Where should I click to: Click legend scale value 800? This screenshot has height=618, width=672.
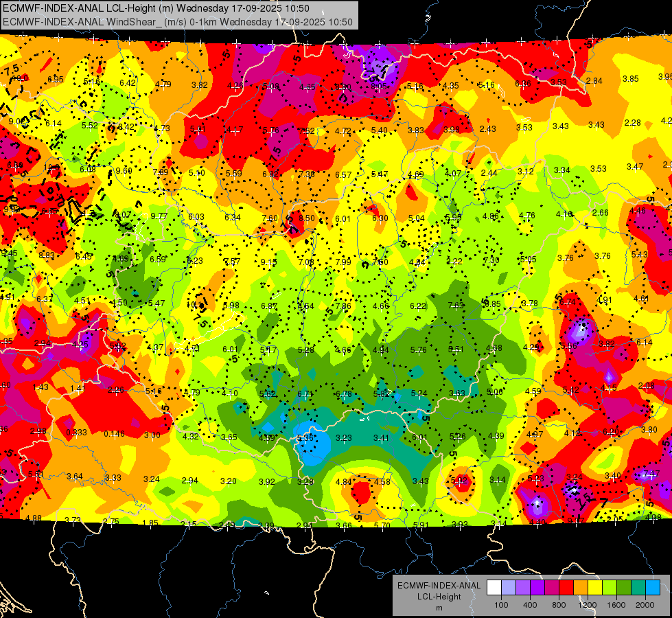(559, 605)
